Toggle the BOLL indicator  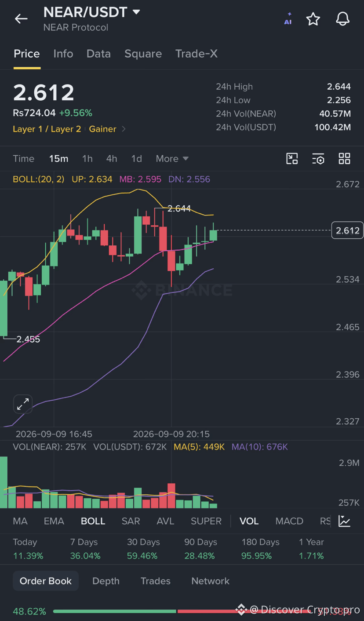93,521
